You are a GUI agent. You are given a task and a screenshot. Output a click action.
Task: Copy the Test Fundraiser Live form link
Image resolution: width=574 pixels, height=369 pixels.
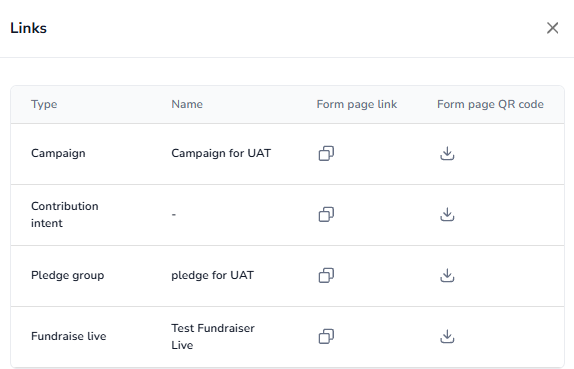click(x=326, y=336)
